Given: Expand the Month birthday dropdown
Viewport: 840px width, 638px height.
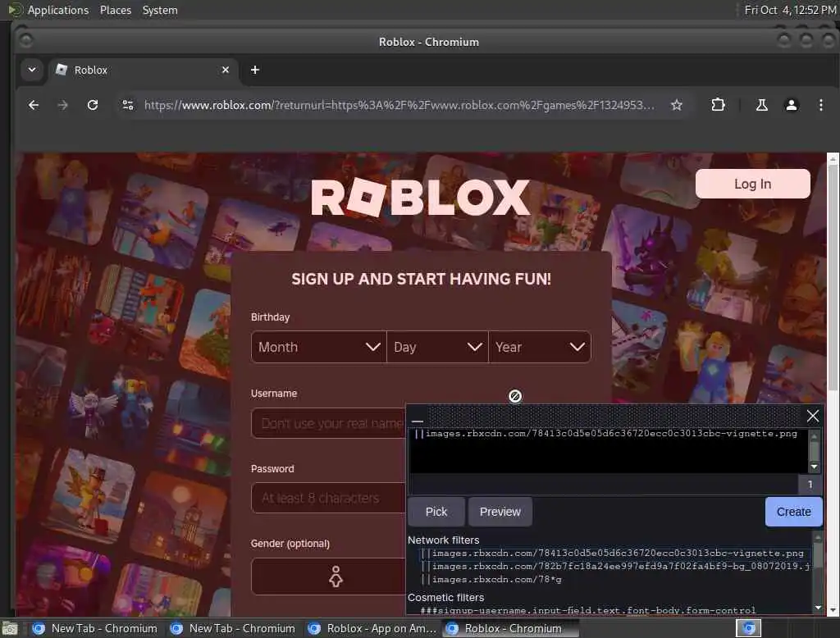Looking at the screenshot, I should (x=319, y=347).
